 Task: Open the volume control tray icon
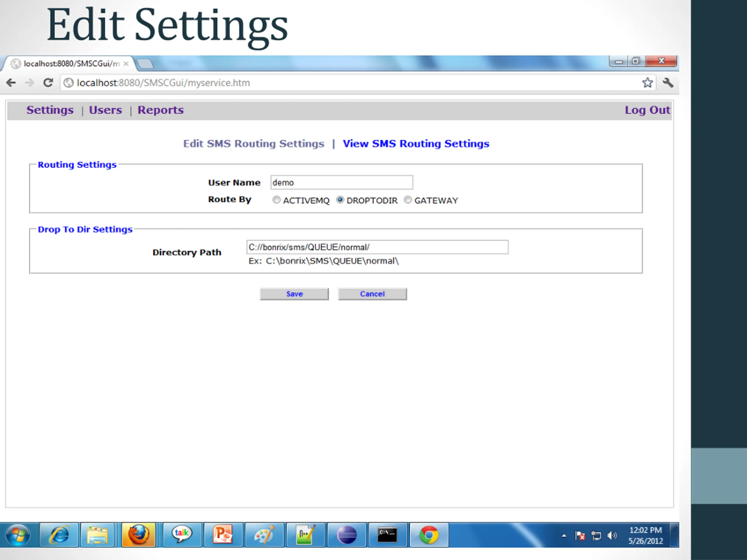coord(612,536)
